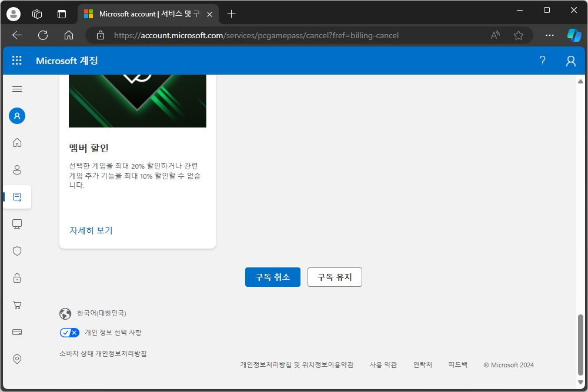The width and height of the screenshot is (588, 392).
Task: Open 소비자 상태 개인정보처리방침 link
Action: coord(103,353)
